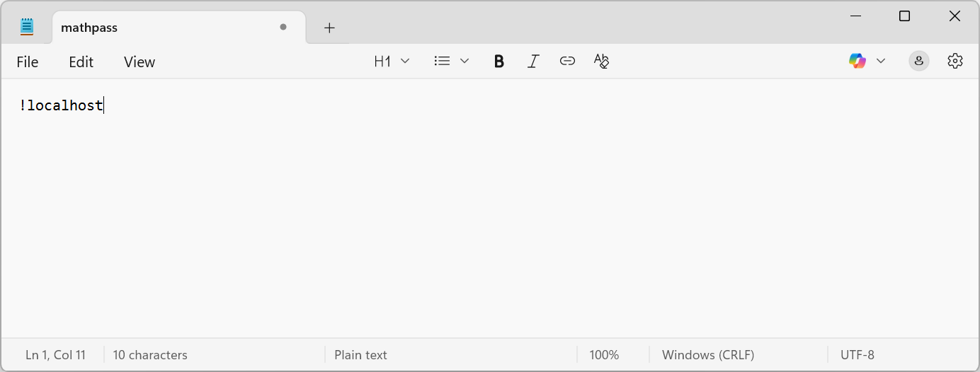Expand the H1 heading dropdown
980x372 pixels.
click(x=392, y=62)
